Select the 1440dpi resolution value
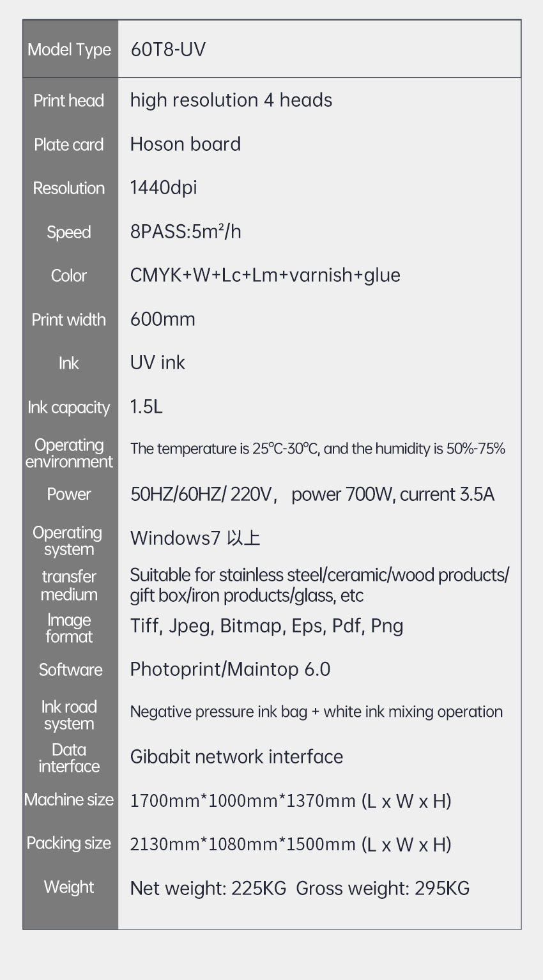Viewport: 543px width, 980px height. (x=164, y=188)
